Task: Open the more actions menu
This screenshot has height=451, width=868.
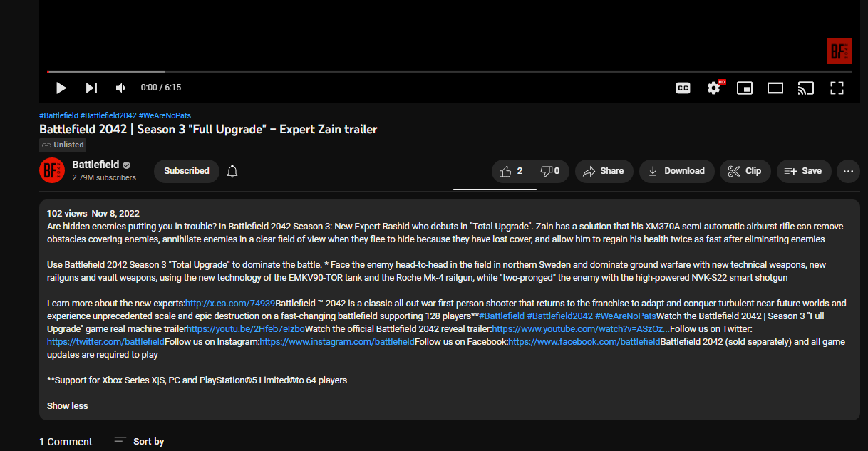Action: [x=848, y=171]
